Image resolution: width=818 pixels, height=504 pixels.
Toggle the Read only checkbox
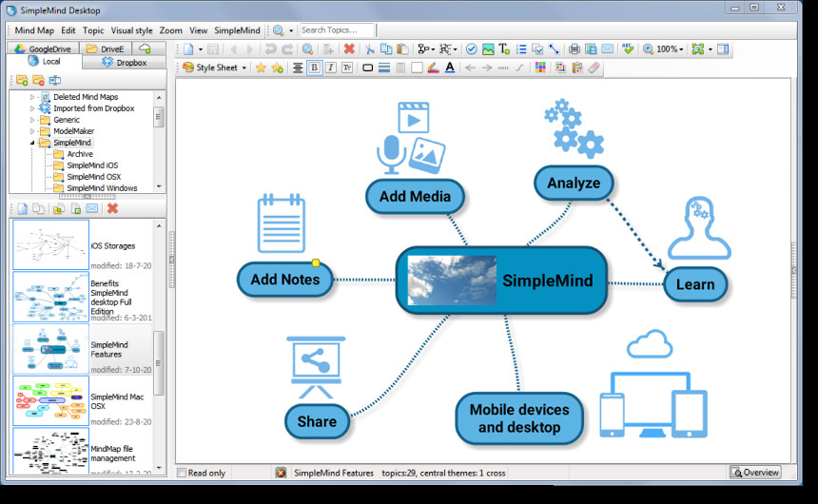[x=182, y=474]
